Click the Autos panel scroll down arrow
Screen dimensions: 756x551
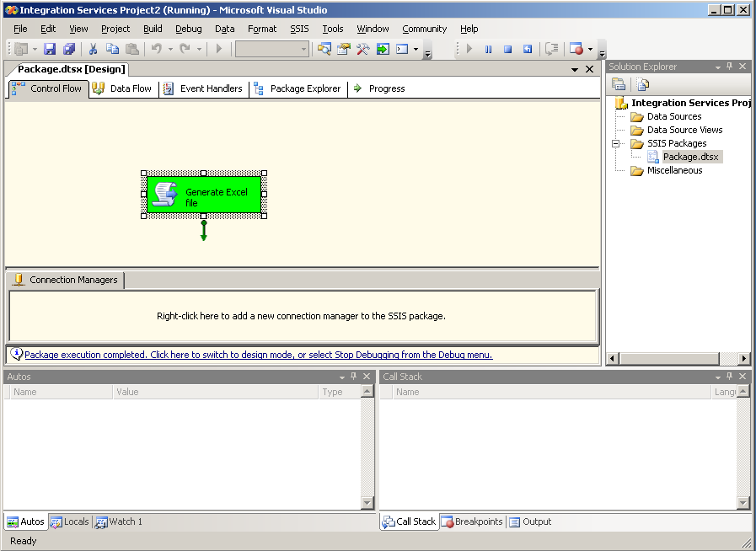coord(367,503)
